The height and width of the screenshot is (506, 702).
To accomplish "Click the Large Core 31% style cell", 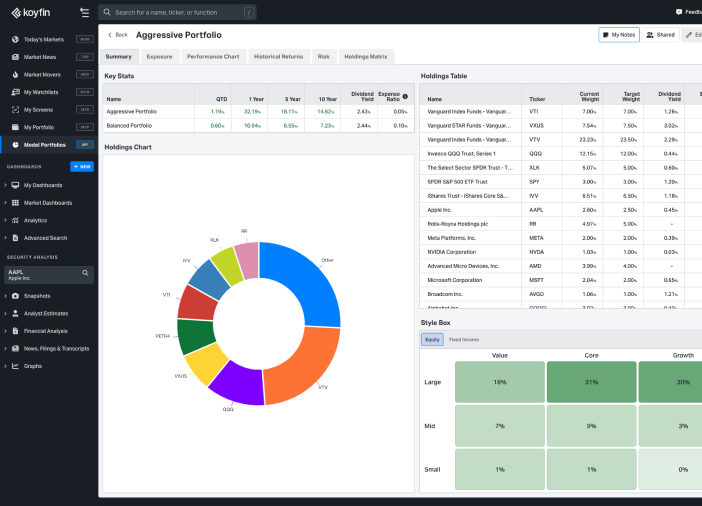I will click(591, 382).
